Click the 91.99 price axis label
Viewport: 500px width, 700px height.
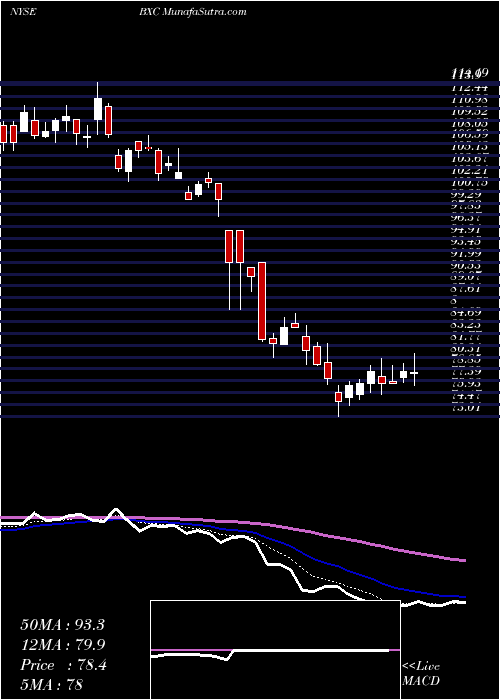468,256
